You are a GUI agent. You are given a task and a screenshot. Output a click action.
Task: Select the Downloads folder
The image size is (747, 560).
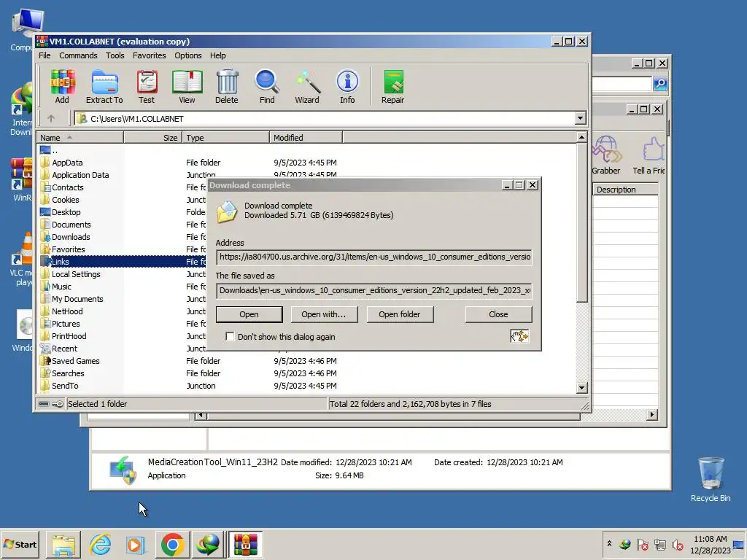click(x=71, y=237)
